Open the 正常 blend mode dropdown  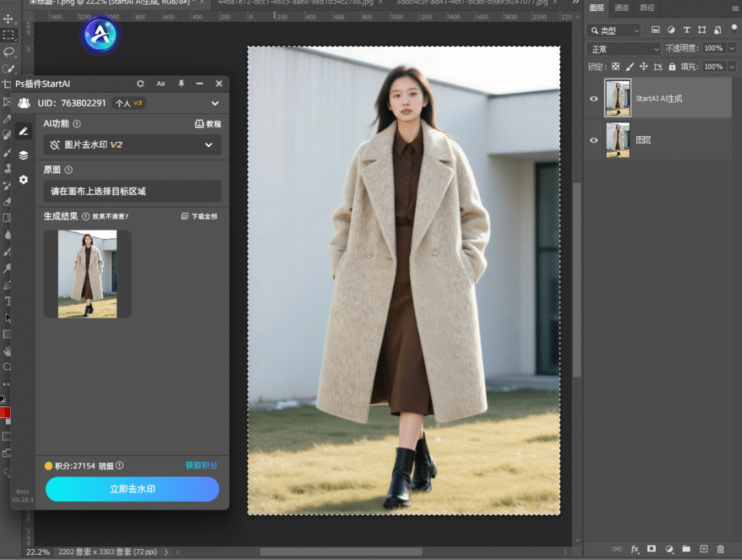point(623,49)
